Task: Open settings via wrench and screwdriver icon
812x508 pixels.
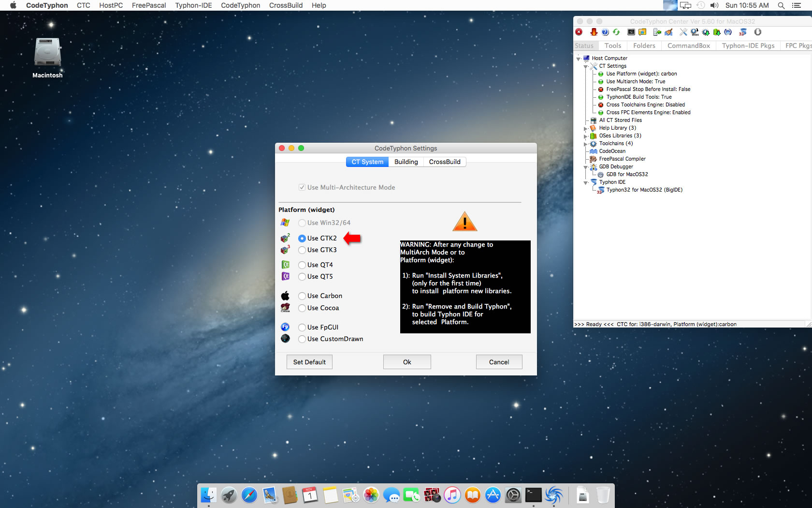Action: (683, 32)
